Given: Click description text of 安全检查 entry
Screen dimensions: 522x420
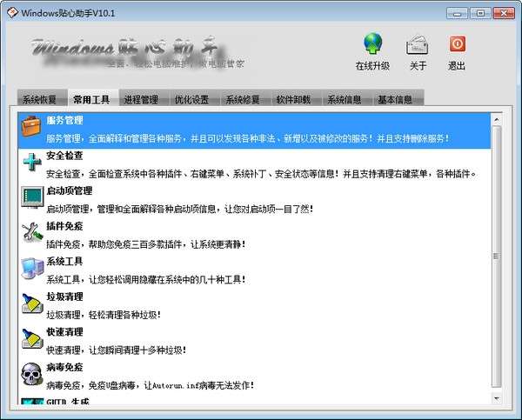Looking at the screenshot, I should pos(262,174).
